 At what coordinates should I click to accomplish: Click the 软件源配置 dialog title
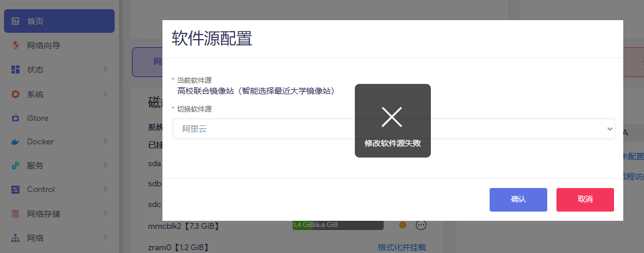[x=212, y=39]
